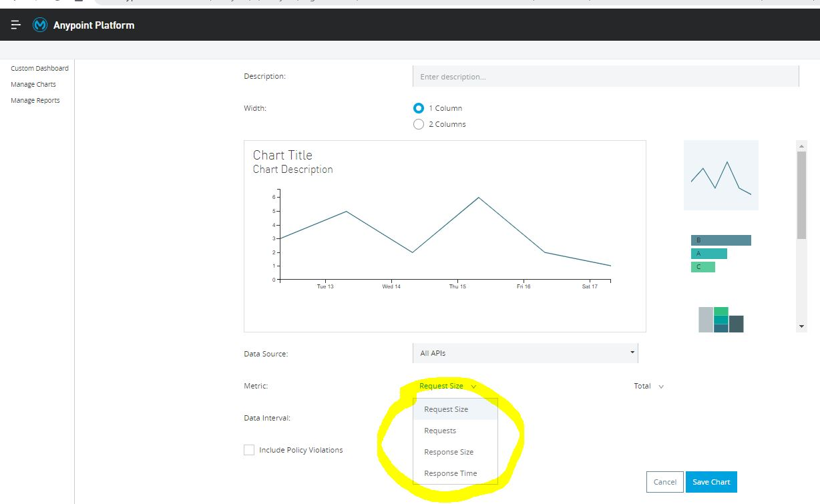The height and width of the screenshot is (504, 820).
Task: Select the treemap chart type thumbnail
Action: [720, 319]
